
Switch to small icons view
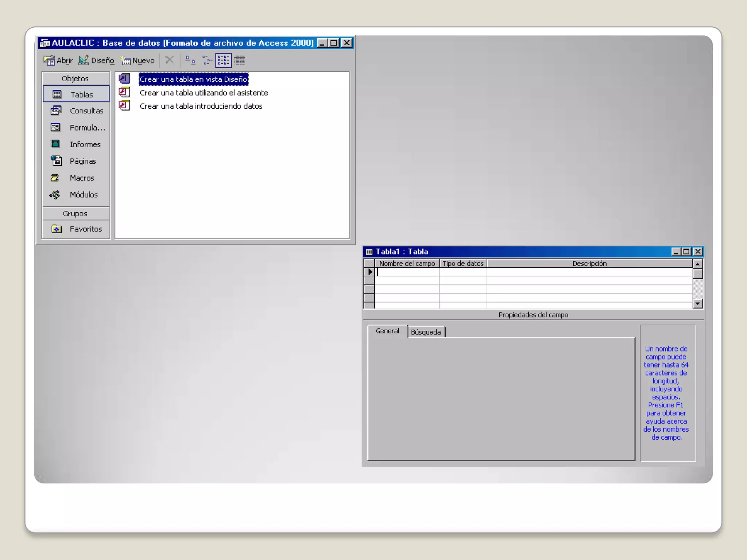207,60
